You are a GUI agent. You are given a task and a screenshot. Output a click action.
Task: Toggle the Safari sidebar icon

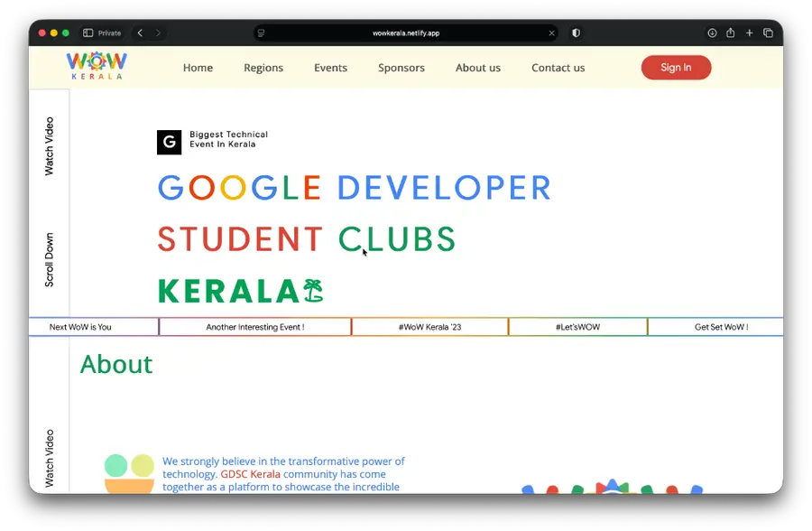tap(88, 33)
